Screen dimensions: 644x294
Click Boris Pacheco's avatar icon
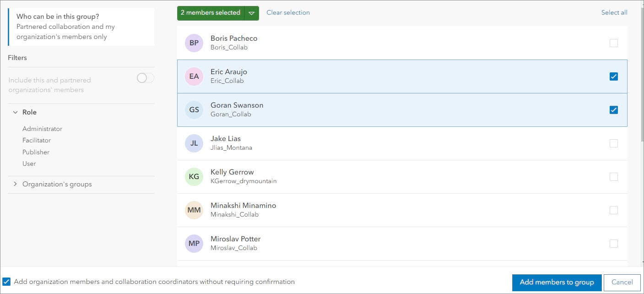[x=194, y=43]
